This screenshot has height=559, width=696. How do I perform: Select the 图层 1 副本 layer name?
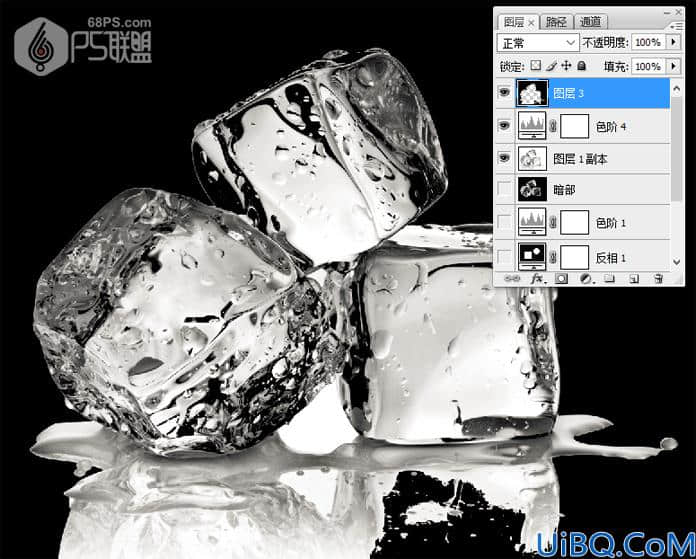click(580, 159)
